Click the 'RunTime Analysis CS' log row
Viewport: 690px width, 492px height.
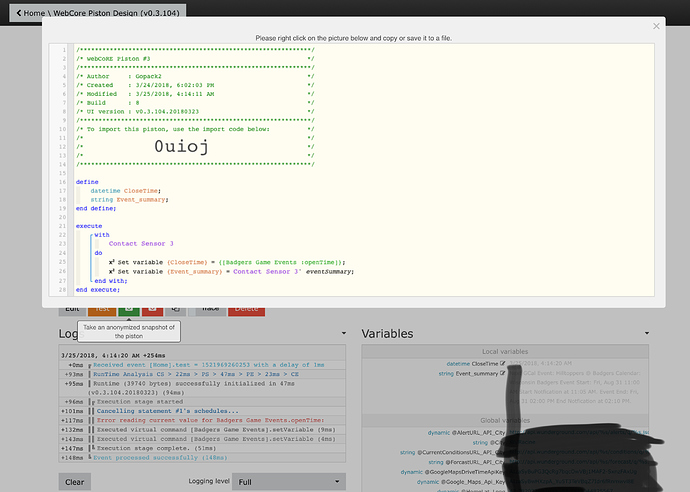click(202, 374)
